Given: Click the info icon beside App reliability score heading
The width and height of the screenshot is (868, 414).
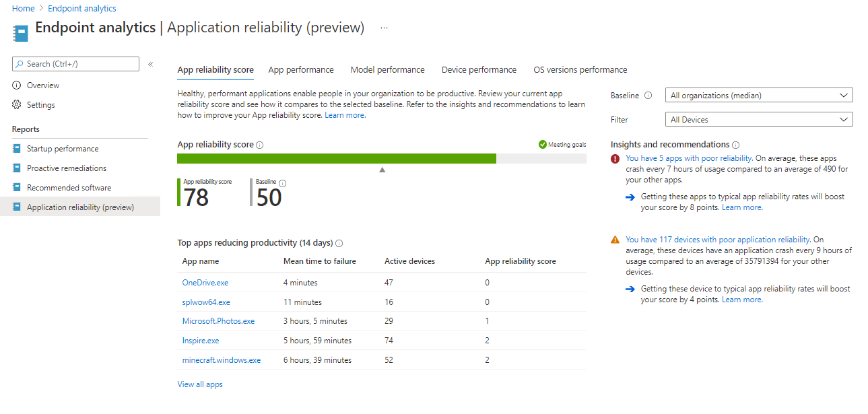Looking at the screenshot, I should 260,145.
